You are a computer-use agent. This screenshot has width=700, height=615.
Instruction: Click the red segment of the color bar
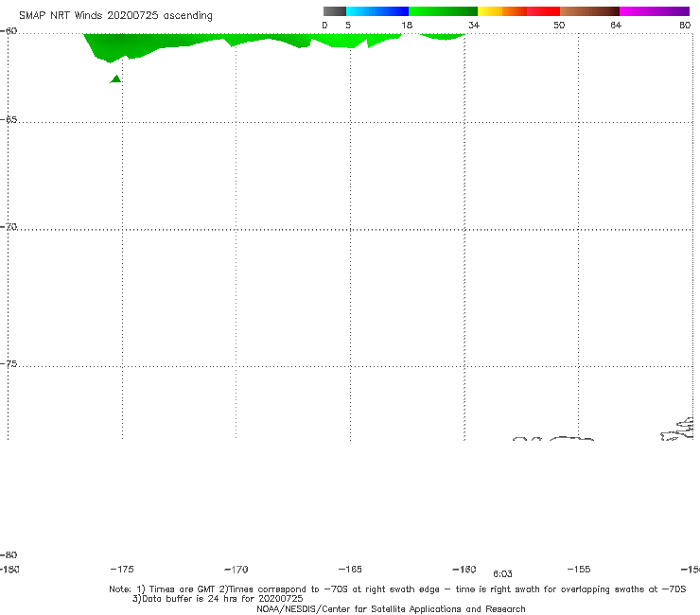point(543,11)
